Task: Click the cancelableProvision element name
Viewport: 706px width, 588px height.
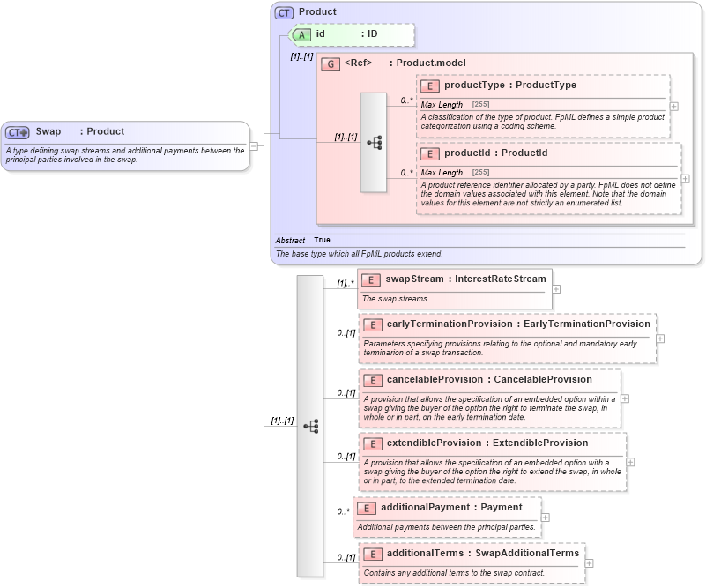Action: 435,380
